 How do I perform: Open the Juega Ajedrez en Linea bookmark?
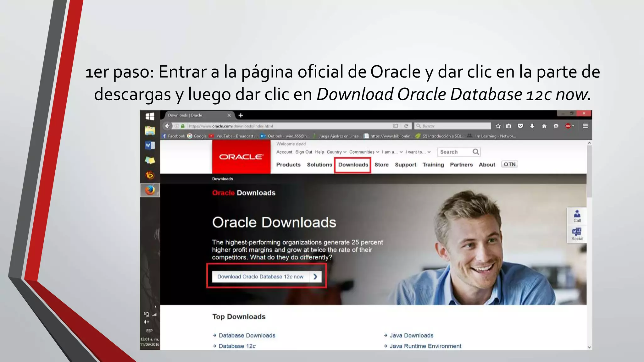(337, 136)
